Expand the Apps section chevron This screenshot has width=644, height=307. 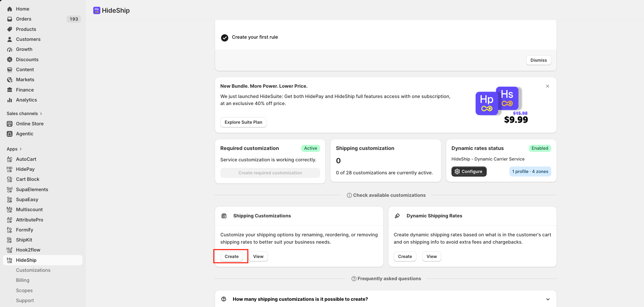coord(21,149)
